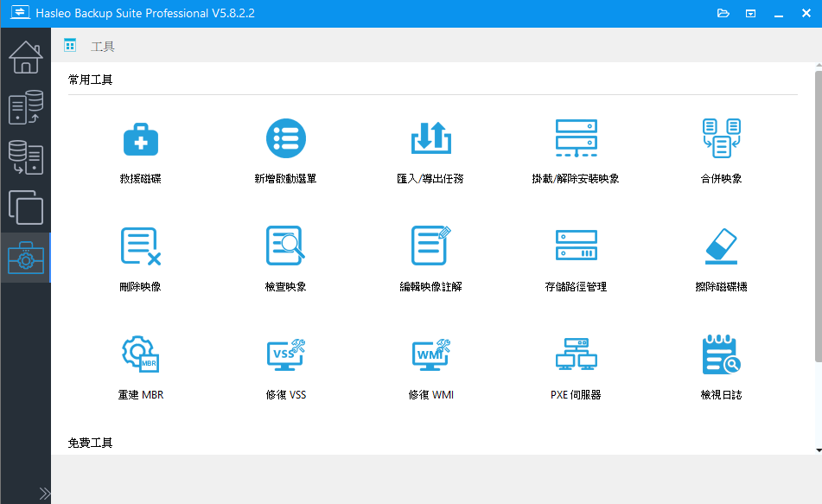Open 重建 MBR tool
This screenshot has height=504, width=822.
(141, 368)
